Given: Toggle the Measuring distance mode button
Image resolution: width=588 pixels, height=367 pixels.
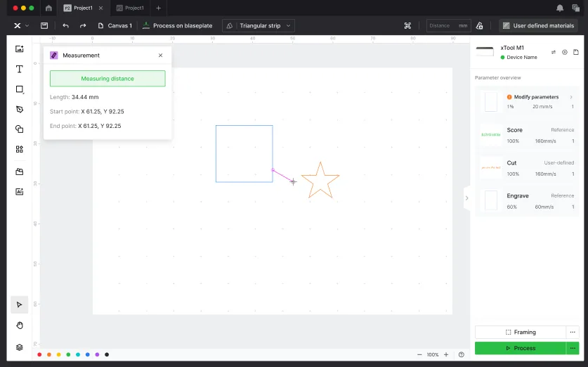Looking at the screenshot, I should coord(107,79).
